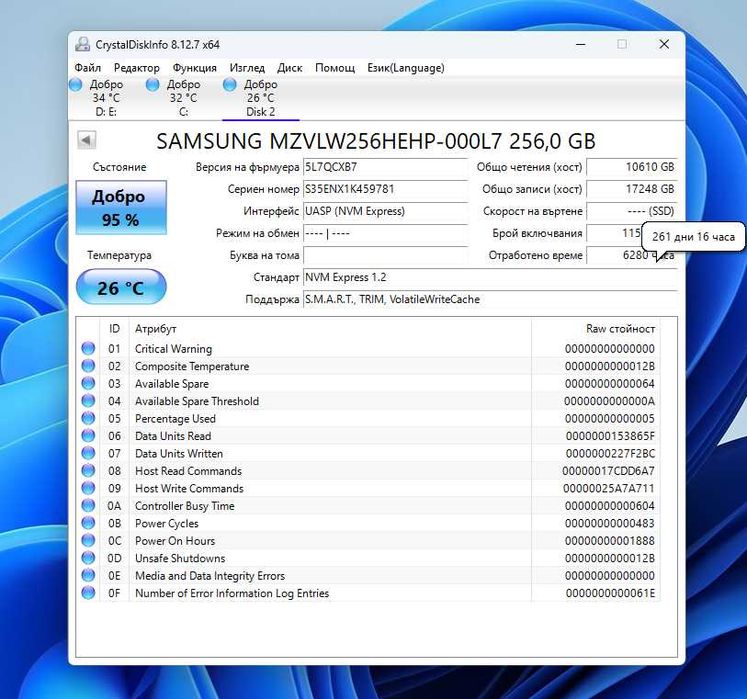Click the firmware version field 5L7QCXB7

[385, 167]
